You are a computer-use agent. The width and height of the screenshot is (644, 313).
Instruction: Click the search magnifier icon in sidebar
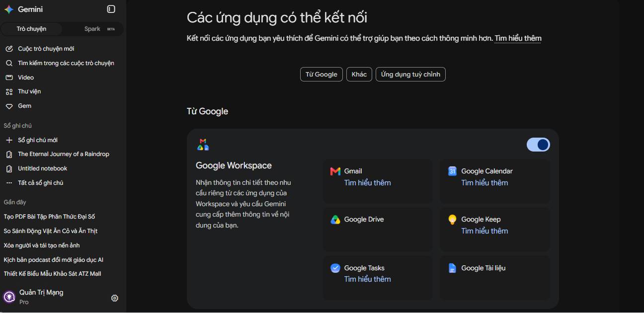click(x=9, y=63)
